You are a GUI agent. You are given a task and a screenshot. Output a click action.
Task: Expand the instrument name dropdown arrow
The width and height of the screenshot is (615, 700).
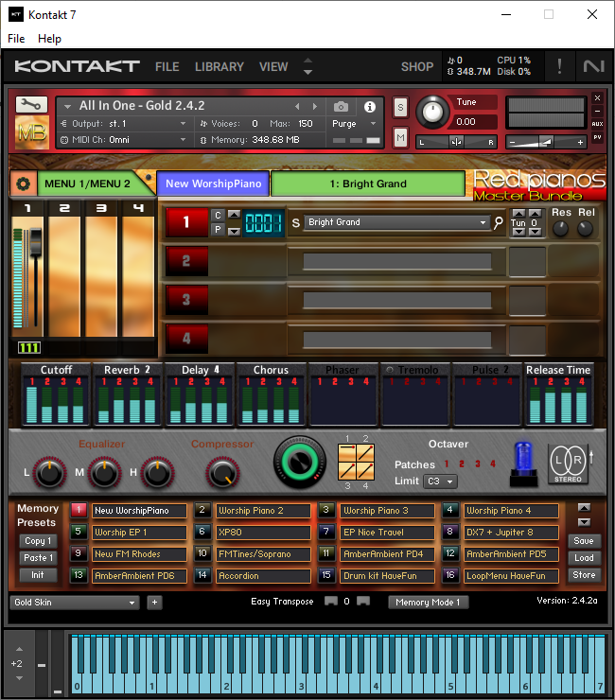pyautogui.click(x=67, y=106)
